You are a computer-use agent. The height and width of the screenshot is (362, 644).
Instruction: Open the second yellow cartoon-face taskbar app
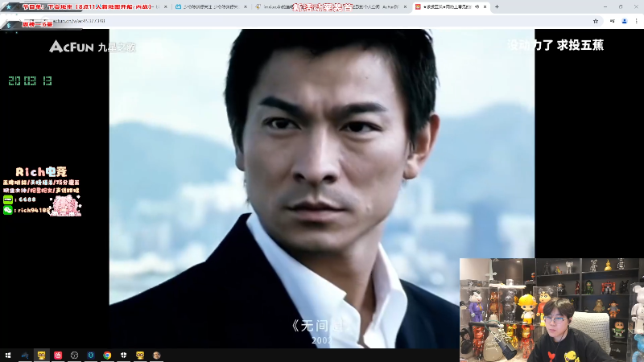[140, 356]
